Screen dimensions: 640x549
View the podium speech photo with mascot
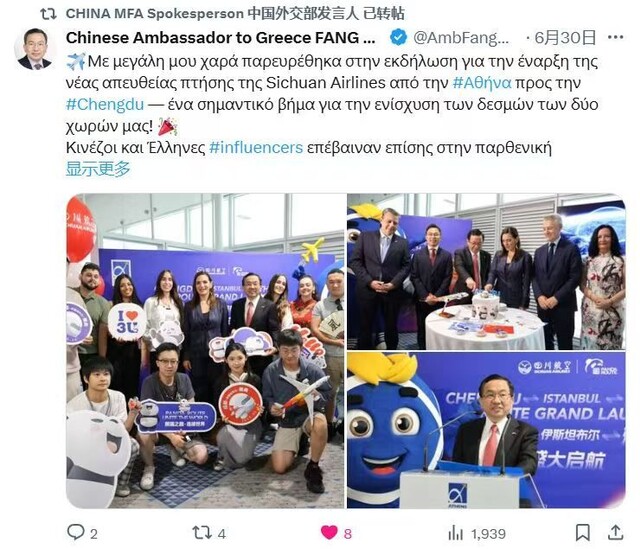click(486, 430)
